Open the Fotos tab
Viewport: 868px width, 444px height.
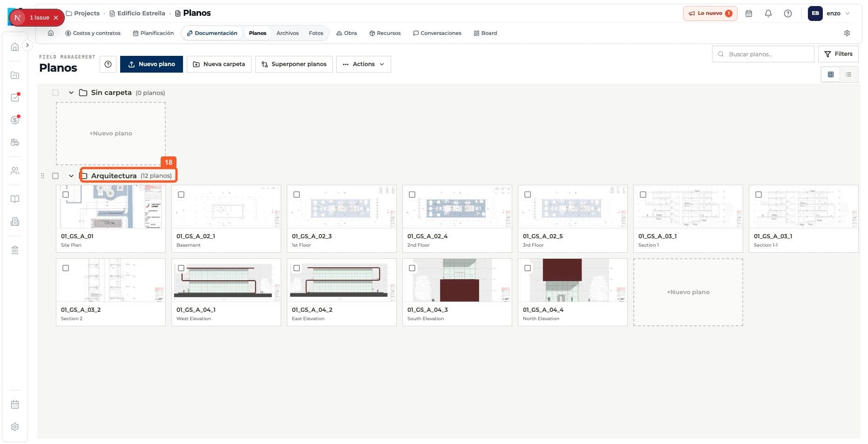(316, 33)
